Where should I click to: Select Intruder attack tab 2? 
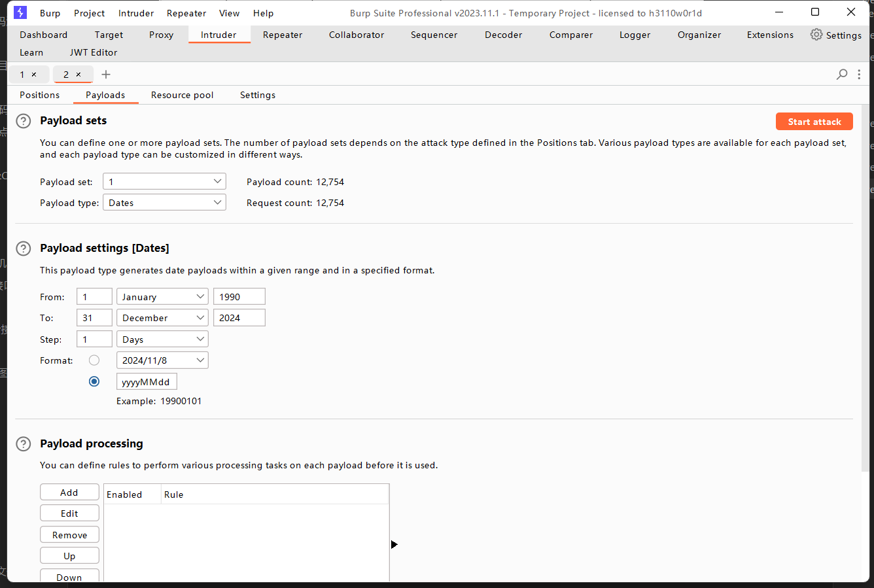pyautogui.click(x=65, y=75)
